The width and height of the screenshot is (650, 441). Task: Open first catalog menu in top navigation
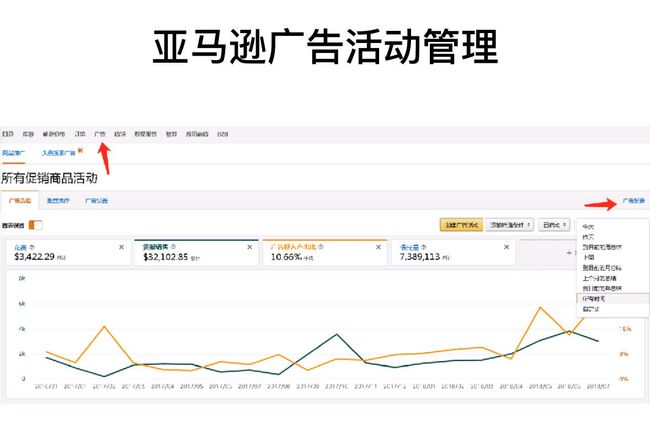[x=8, y=134]
